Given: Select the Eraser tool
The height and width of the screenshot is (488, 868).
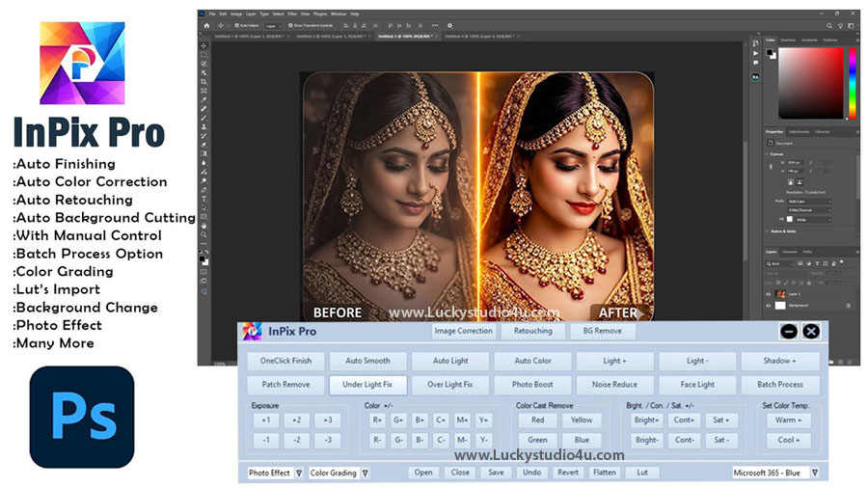Looking at the screenshot, I should [x=203, y=145].
